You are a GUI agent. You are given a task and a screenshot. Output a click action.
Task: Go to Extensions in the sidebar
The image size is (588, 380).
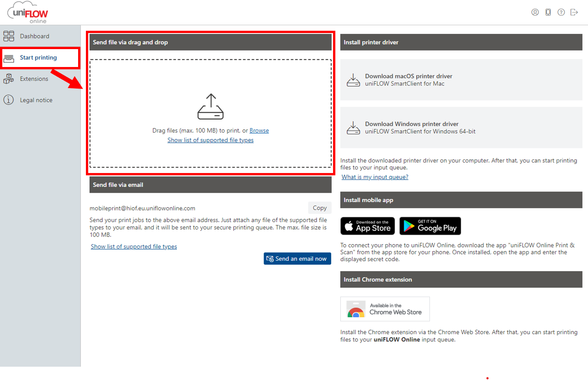40,79
